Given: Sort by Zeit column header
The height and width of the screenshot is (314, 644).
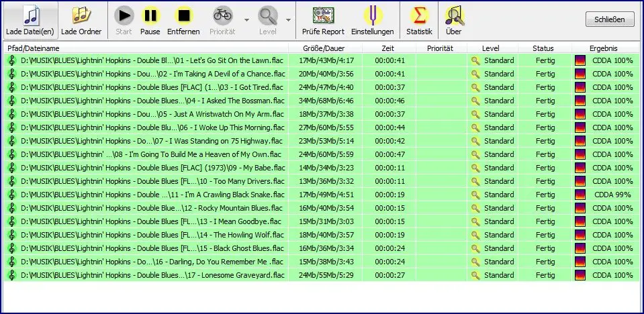Looking at the screenshot, I should click(387, 48).
